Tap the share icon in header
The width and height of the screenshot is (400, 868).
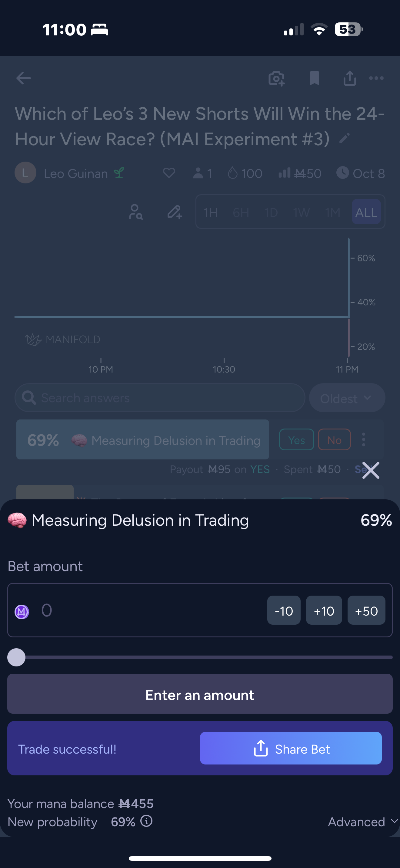[x=349, y=78]
